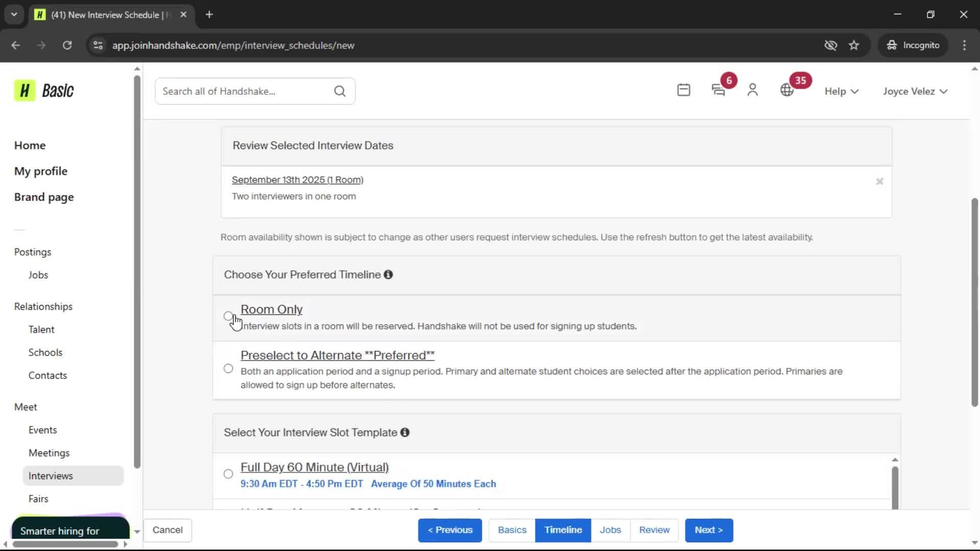Open Brand page in sidebar

click(44, 197)
